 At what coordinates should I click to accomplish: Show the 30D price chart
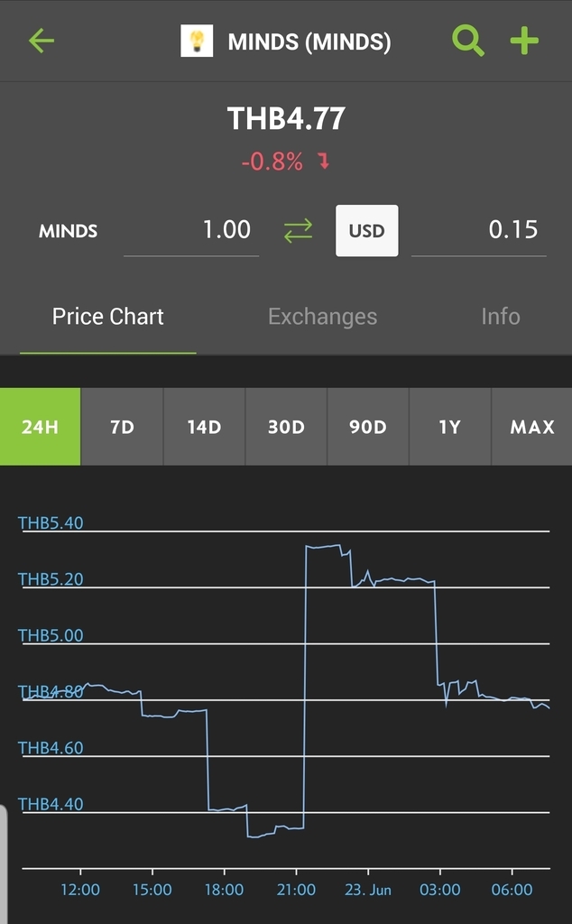pos(286,427)
